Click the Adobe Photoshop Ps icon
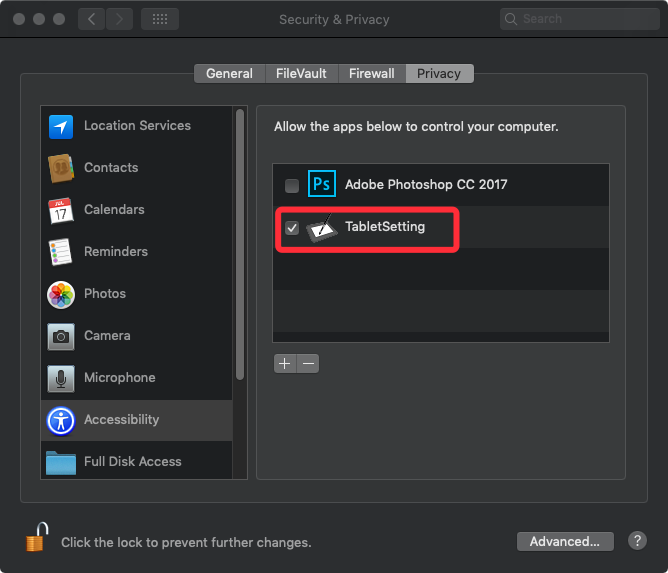The image size is (668, 573). (x=322, y=184)
